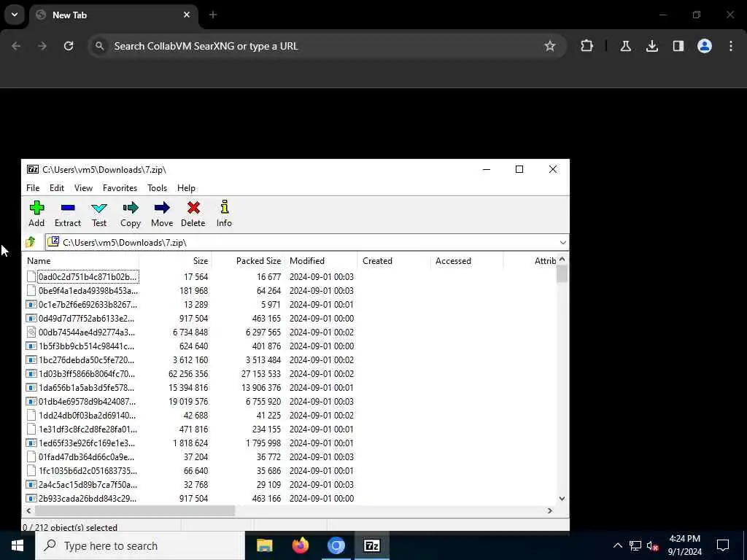Open the Chrome three-dot menu

tap(730, 46)
